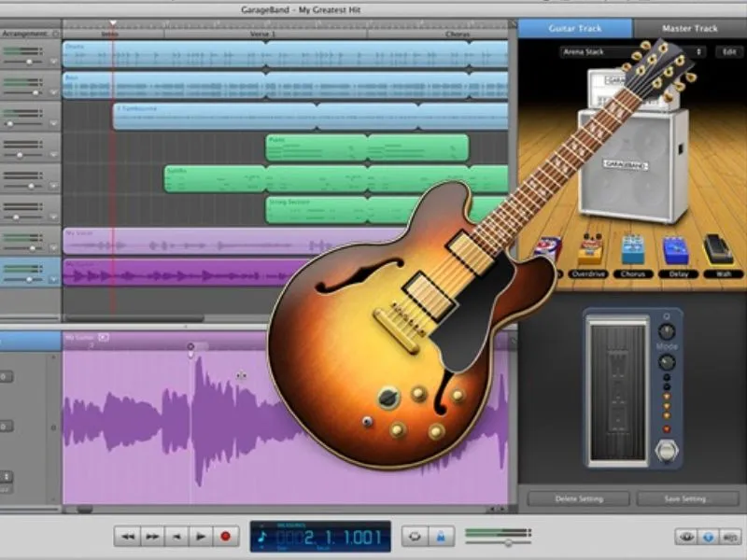The width and height of the screenshot is (747, 560).
Task: Click the Save Setting button
Action: pyautogui.click(x=687, y=499)
